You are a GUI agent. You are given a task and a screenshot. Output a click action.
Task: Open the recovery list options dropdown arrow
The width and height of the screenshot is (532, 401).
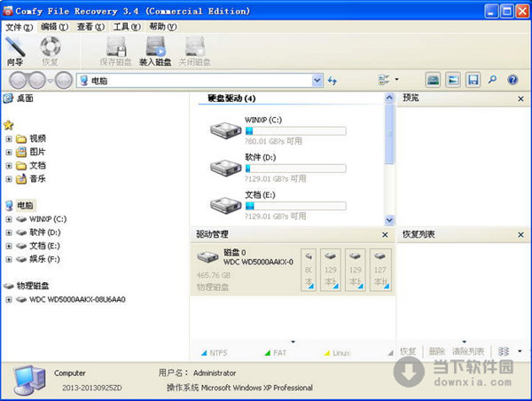click(520, 351)
